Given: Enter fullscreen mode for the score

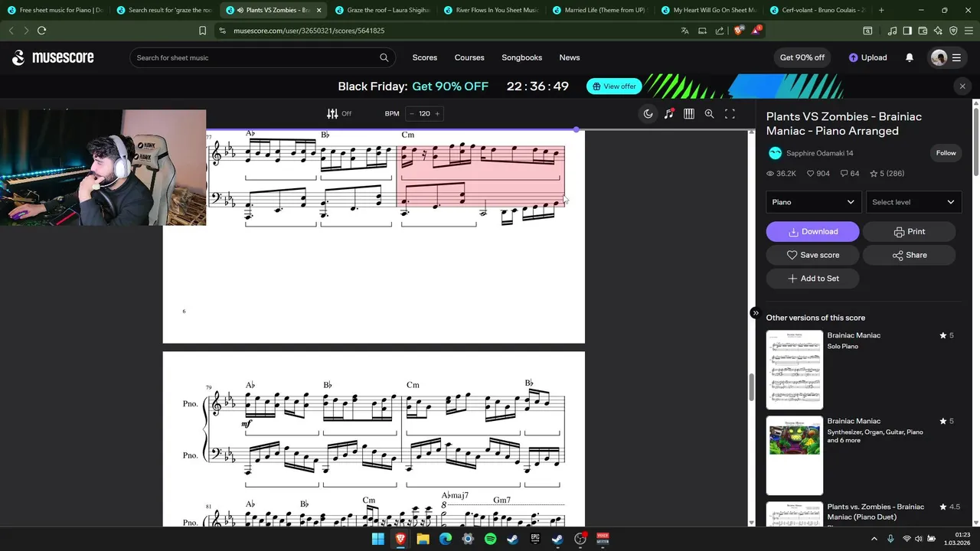Looking at the screenshot, I should (x=730, y=113).
